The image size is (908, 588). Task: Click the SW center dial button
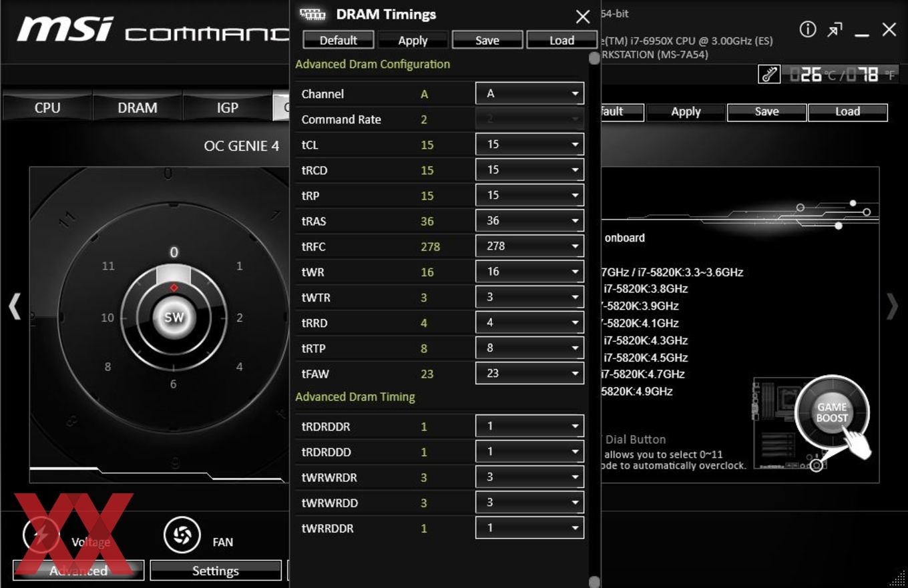coord(174,317)
